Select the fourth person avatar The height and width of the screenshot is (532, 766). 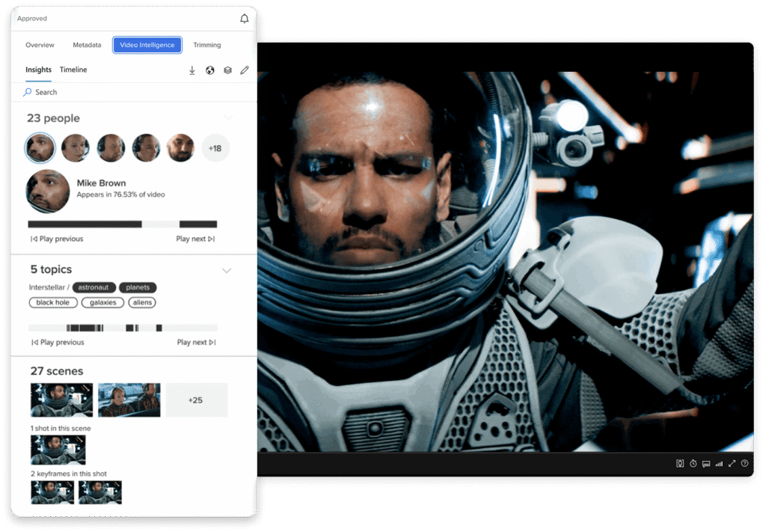(146, 147)
